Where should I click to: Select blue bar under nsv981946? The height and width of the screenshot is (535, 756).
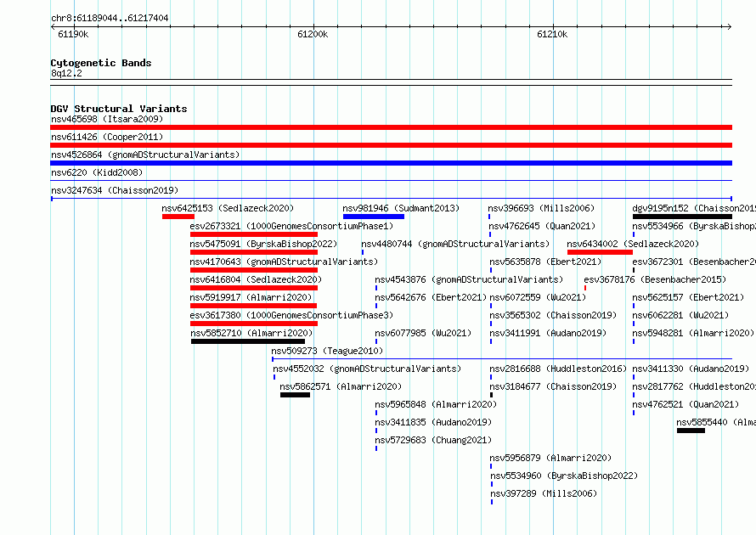374,217
